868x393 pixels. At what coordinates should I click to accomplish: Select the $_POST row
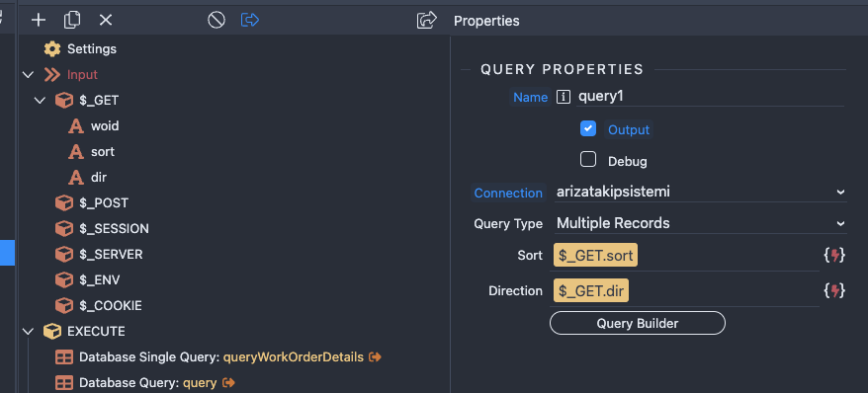(x=104, y=202)
